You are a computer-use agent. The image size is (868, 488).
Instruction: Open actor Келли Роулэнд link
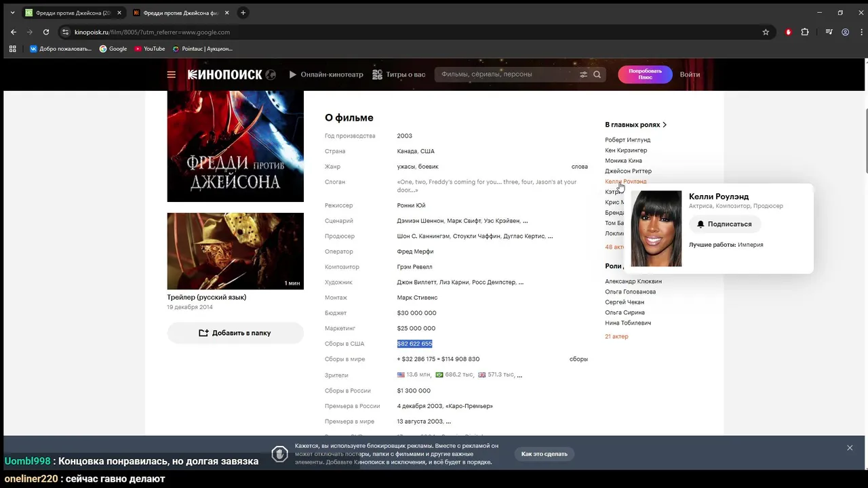click(x=625, y=182)
